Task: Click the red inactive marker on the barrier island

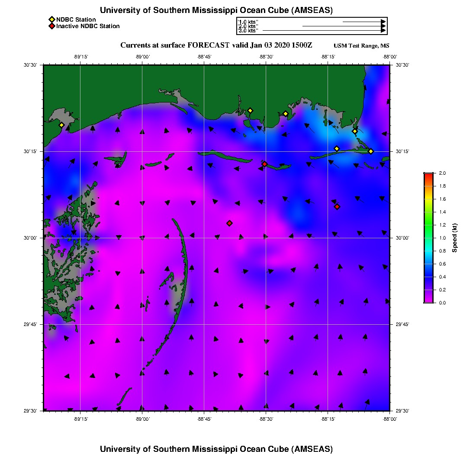Action: pos(264,164)
